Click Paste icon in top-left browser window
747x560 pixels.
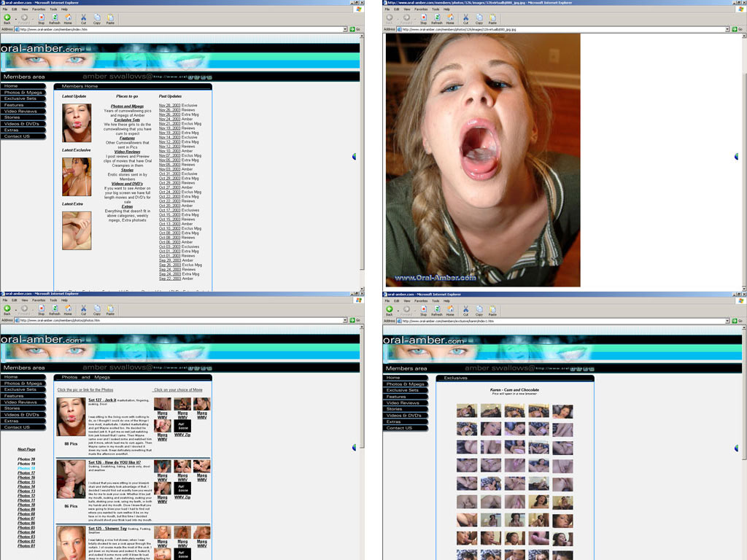[x=110, y=18]
